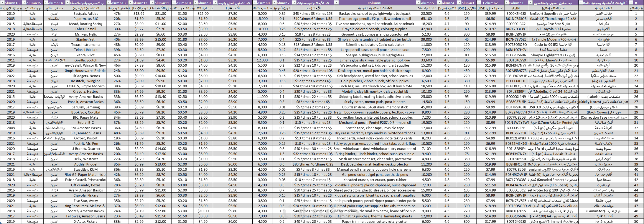Select the 'تكلفة FBA' subheader cell
644x224 pixels.
coord(233,8)
